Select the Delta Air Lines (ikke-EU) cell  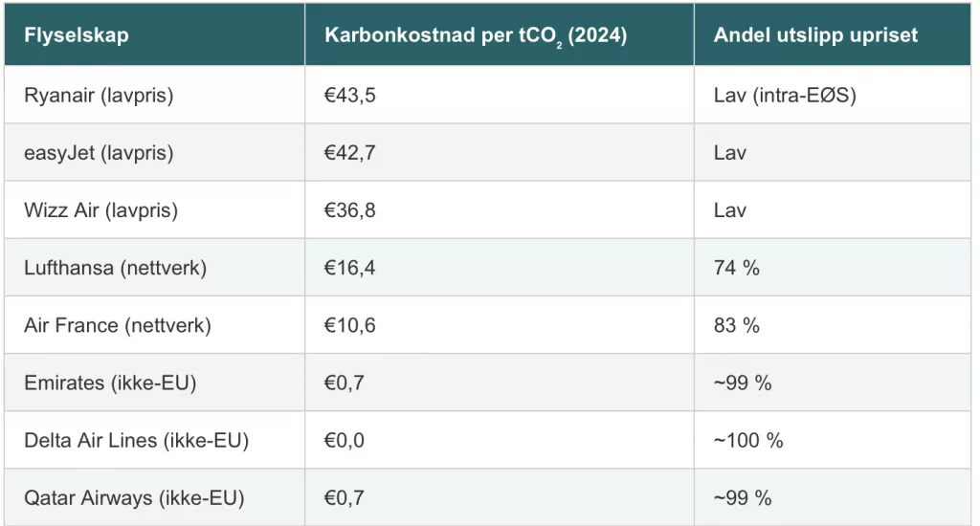[x=136, y=440]
